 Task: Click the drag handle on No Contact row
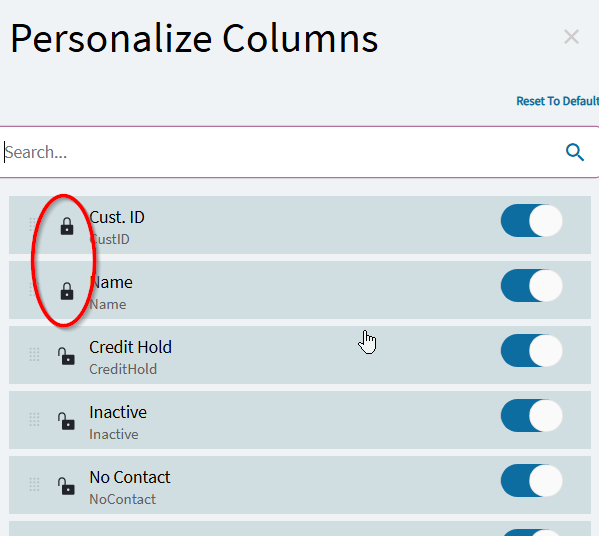[34, 484]
